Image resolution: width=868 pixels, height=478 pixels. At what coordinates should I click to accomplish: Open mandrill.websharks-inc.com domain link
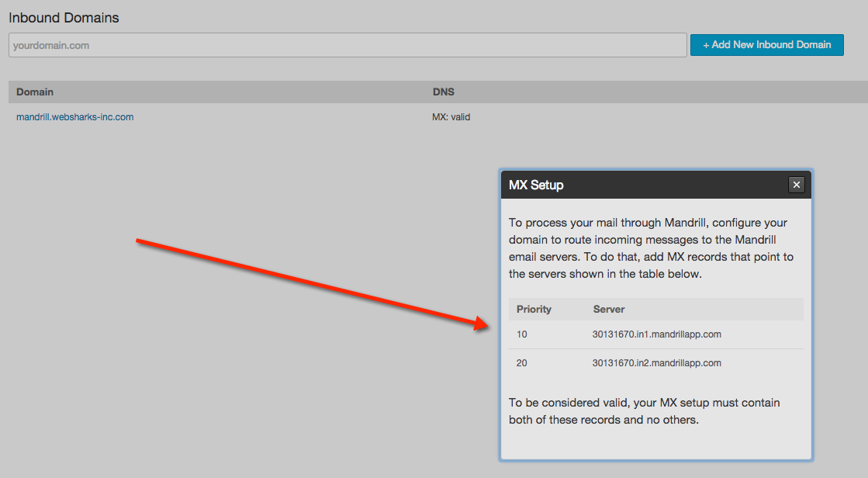pos(74,117)
